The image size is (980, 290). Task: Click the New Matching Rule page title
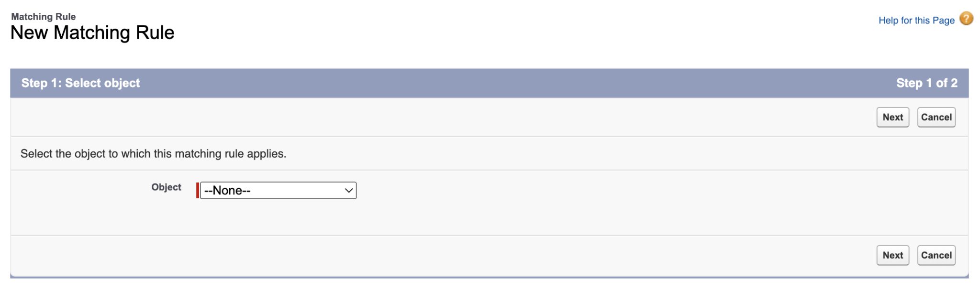(x=92, y=32)
